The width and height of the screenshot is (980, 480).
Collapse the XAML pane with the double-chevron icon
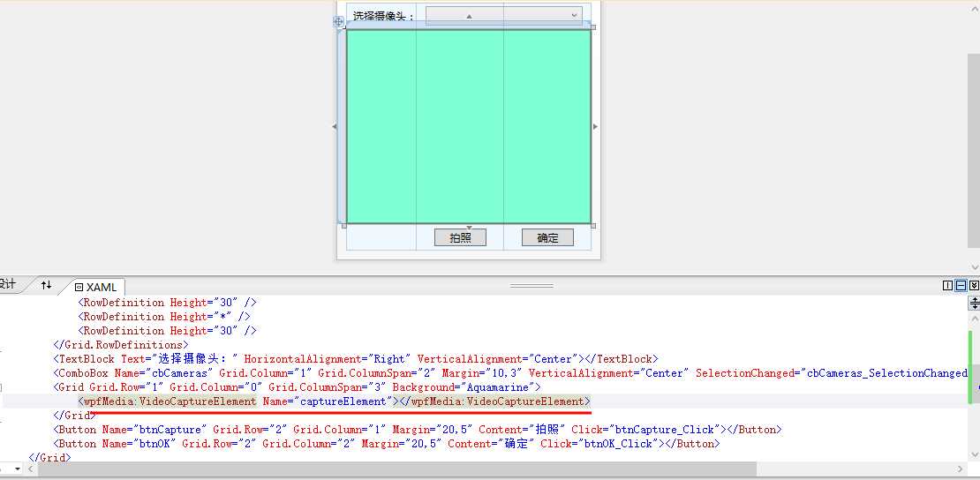tap(974, 286)
